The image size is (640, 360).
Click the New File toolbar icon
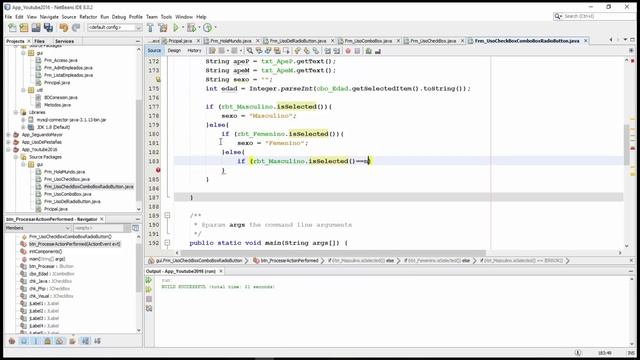(12, 28)
